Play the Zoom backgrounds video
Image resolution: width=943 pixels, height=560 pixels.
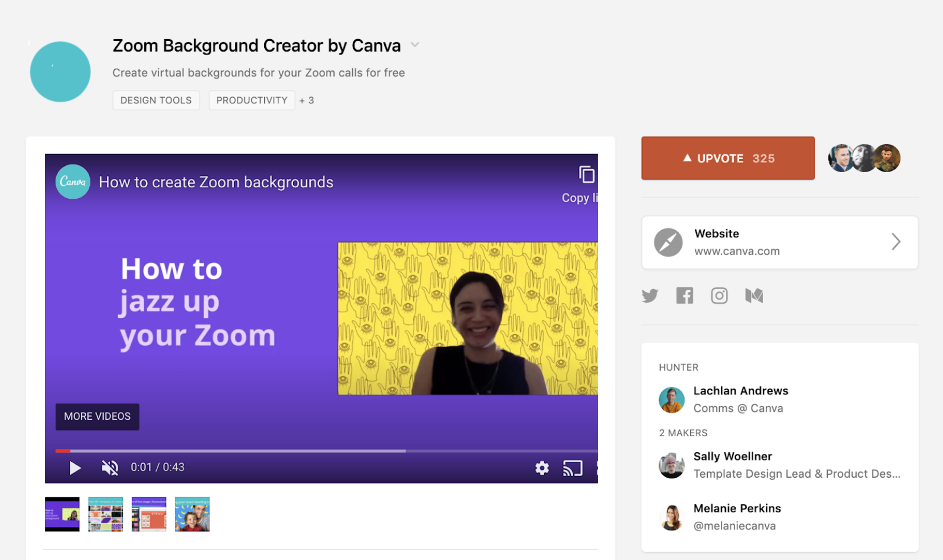[x=74, y=467]
